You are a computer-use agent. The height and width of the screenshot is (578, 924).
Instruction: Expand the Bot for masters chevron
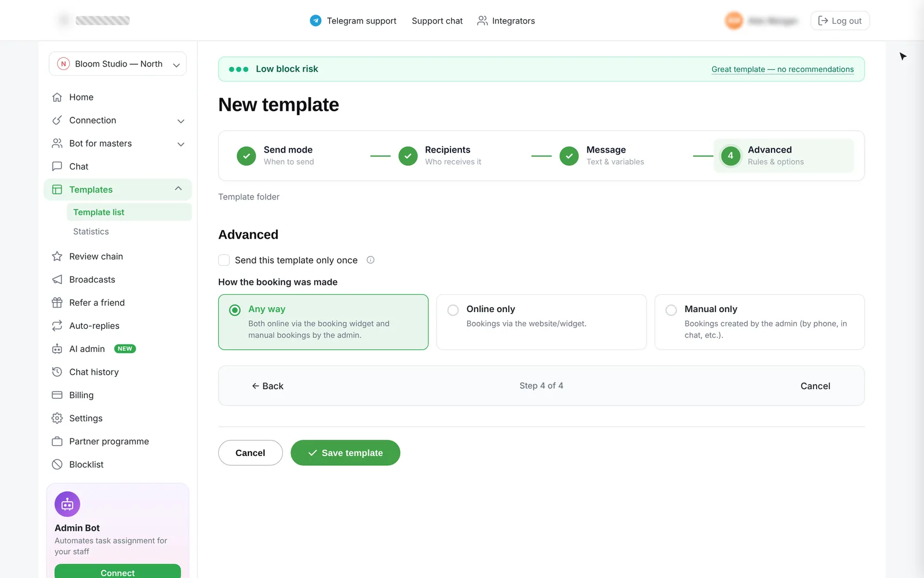tap(181, 144)
